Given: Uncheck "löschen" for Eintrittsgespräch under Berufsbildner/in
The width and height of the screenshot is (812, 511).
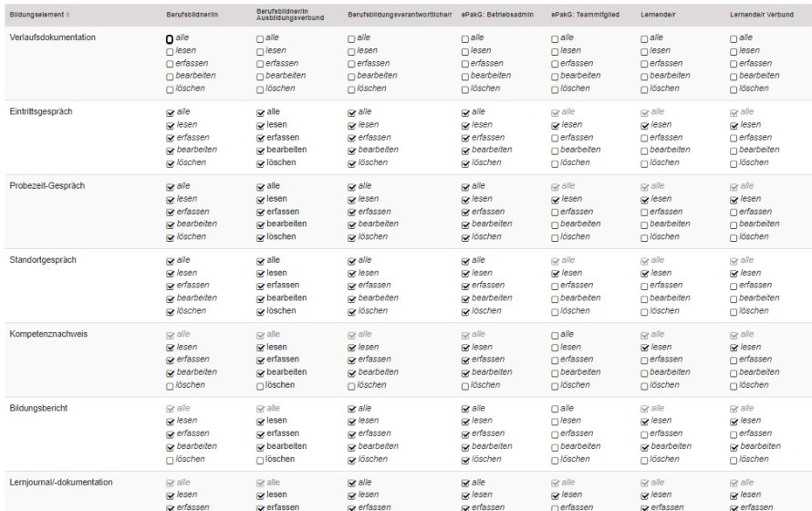Looking at the screenshot, I should [x=170, y=163].
